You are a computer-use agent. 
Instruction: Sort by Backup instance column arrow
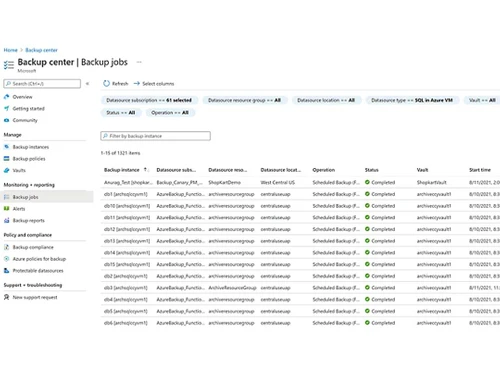pos(145,170)
